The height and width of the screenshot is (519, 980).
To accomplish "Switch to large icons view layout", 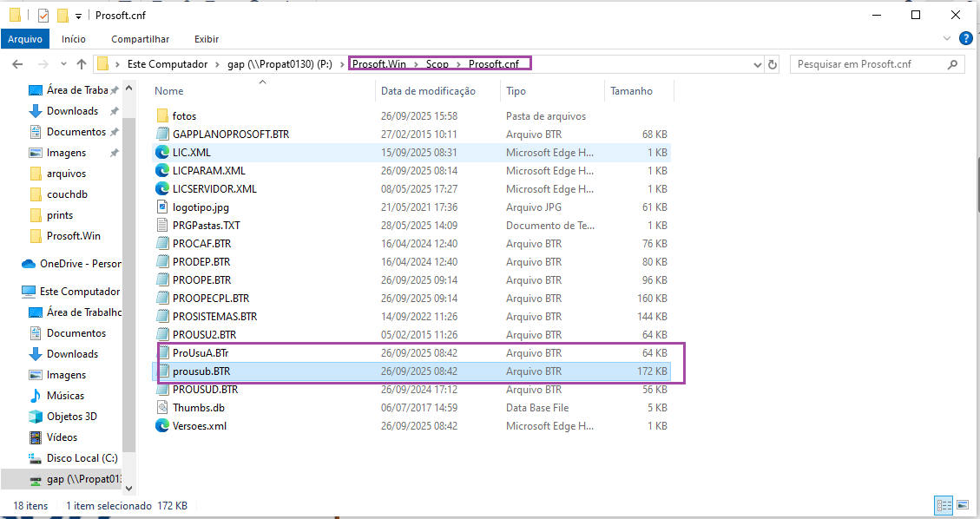I will tap(963, 505).
